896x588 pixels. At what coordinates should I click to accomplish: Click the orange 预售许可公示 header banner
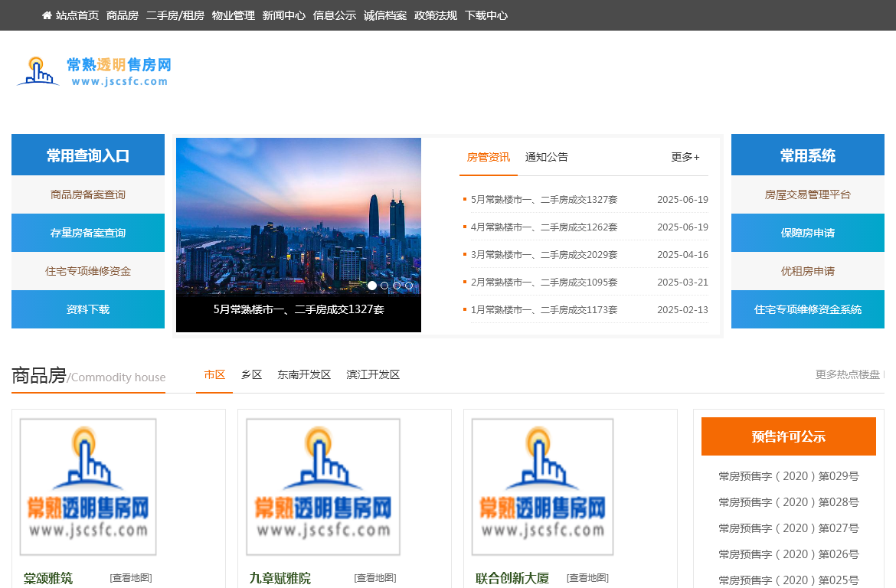788,436
